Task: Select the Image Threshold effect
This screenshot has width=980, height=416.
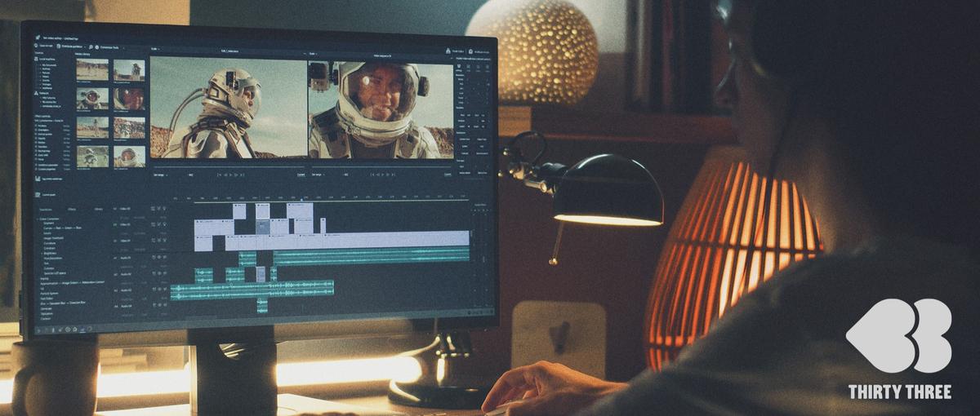Action: pos(53,238)
